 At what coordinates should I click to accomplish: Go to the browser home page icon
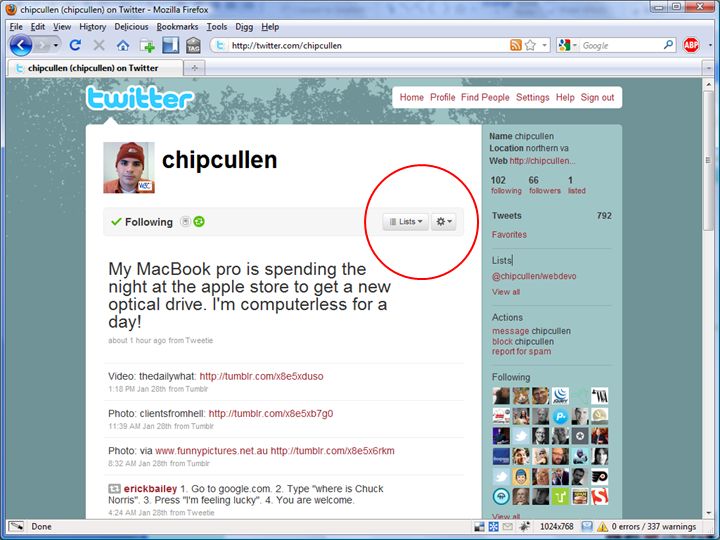[x=123, y=45]
